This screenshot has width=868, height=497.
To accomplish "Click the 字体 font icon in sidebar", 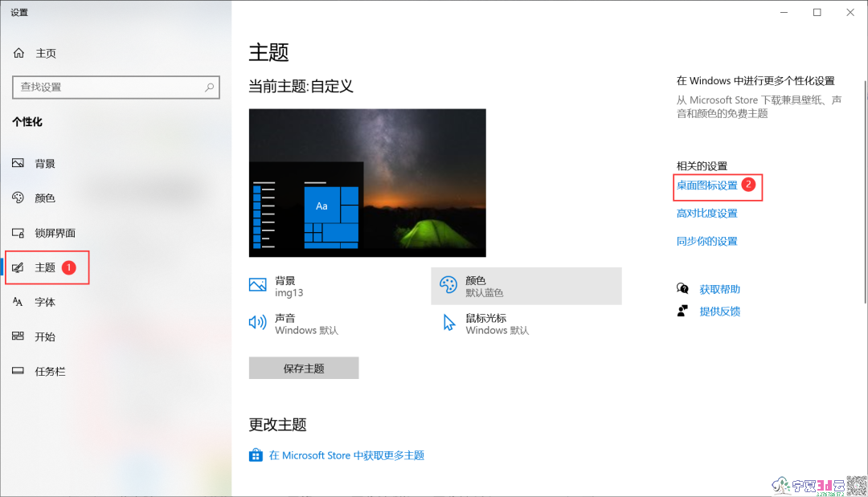I will coord(18,302).
